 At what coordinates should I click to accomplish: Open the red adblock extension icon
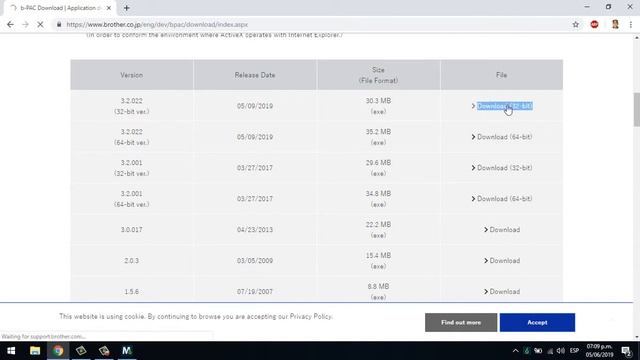[594, 24]
